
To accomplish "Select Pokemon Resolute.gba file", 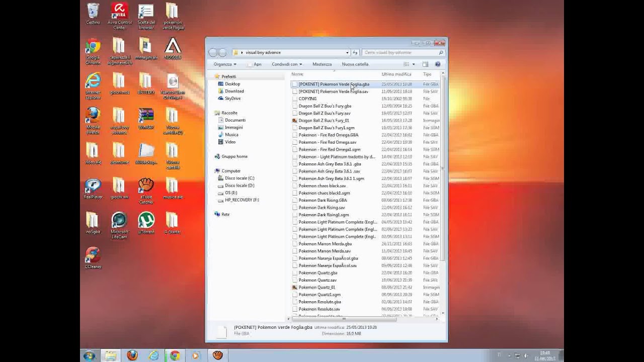I will pyautogui.click(x=320, y=302).
